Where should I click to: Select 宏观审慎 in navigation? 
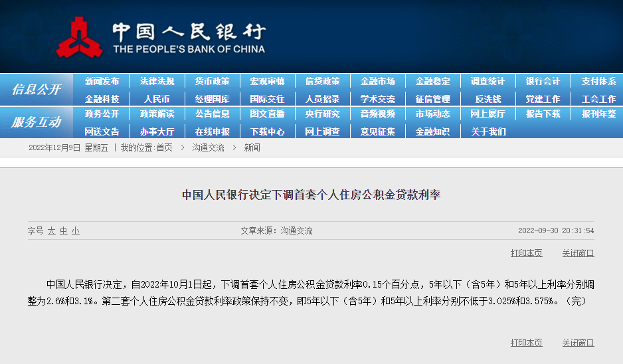point(268,81)
